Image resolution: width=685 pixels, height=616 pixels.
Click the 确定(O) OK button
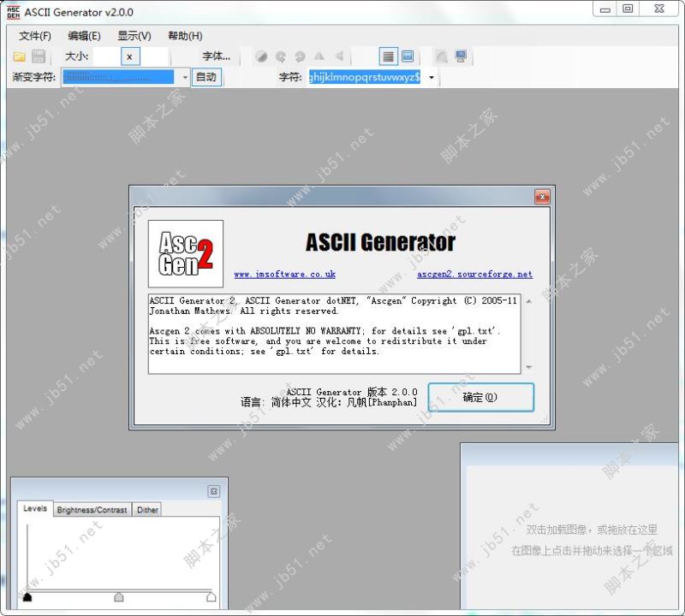pyautogui.click(x=480, y=397)
